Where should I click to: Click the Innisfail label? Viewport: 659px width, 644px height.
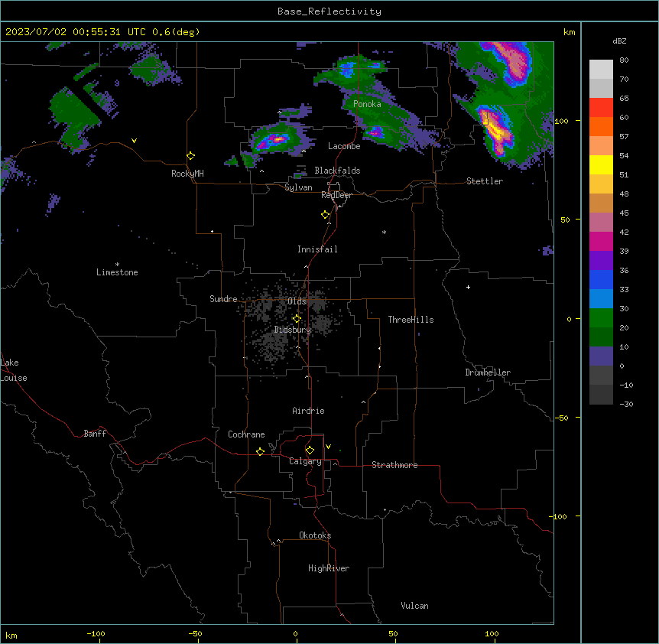pos(317,249)
